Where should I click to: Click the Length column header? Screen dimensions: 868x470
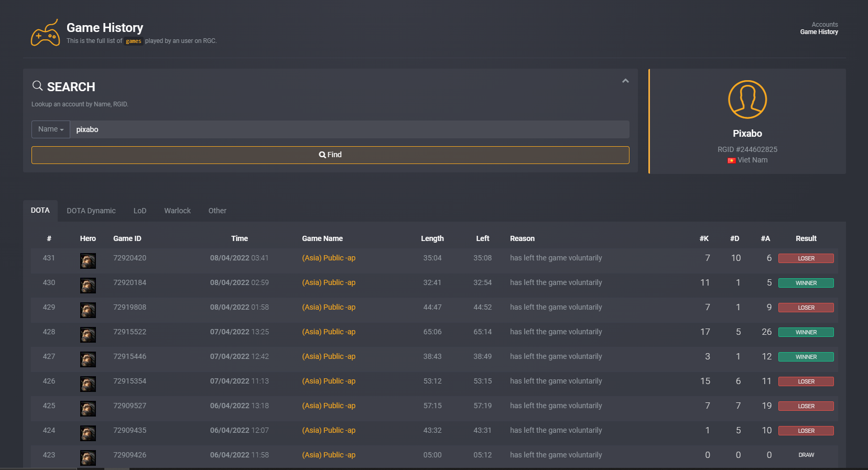[432, 238]
